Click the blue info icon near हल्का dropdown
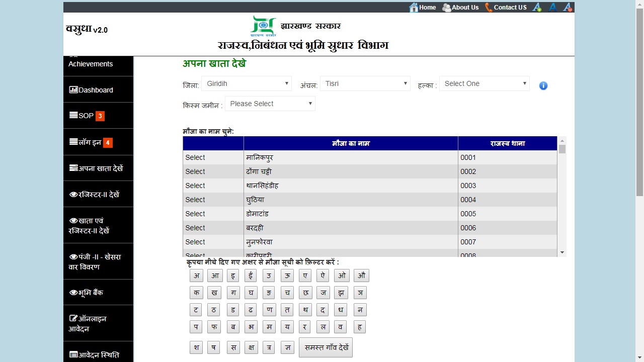 543,85
